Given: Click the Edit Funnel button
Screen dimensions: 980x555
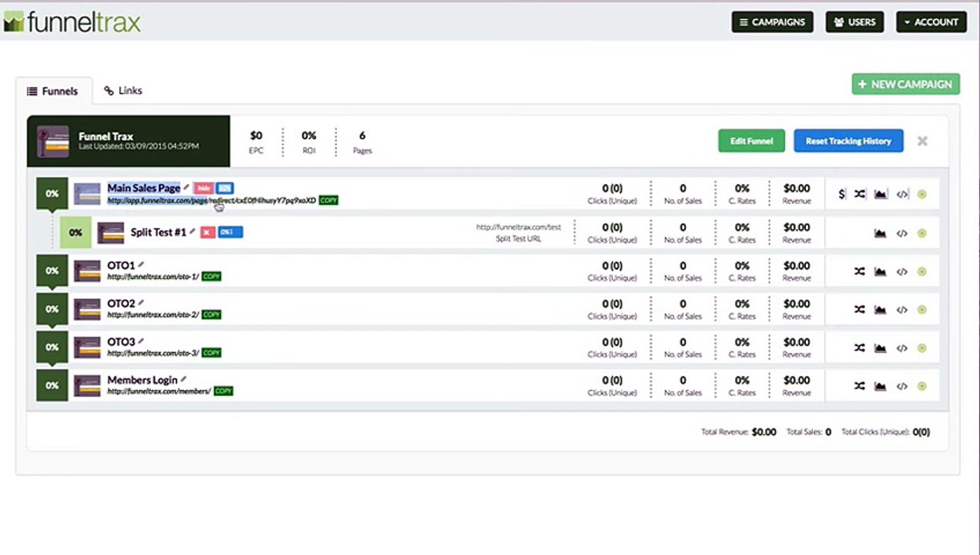Looking at the screenshot, I should pyautogui.click(x=751, y=141).
